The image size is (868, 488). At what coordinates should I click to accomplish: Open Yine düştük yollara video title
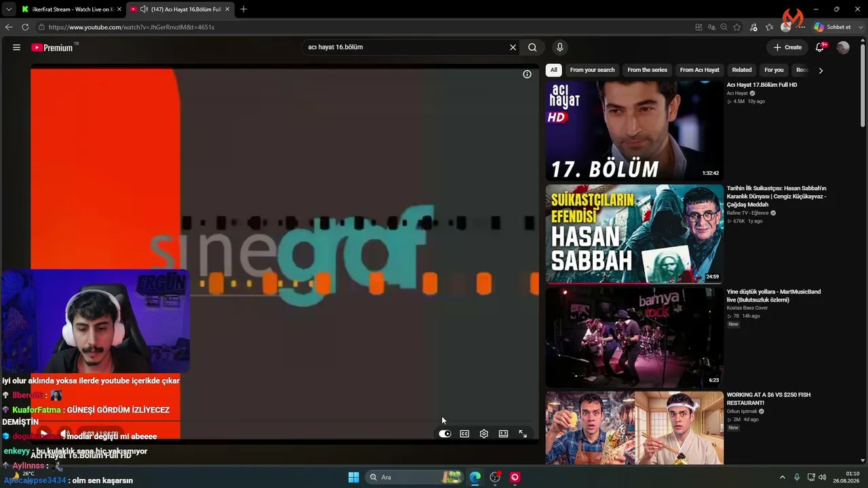[774, 296]
